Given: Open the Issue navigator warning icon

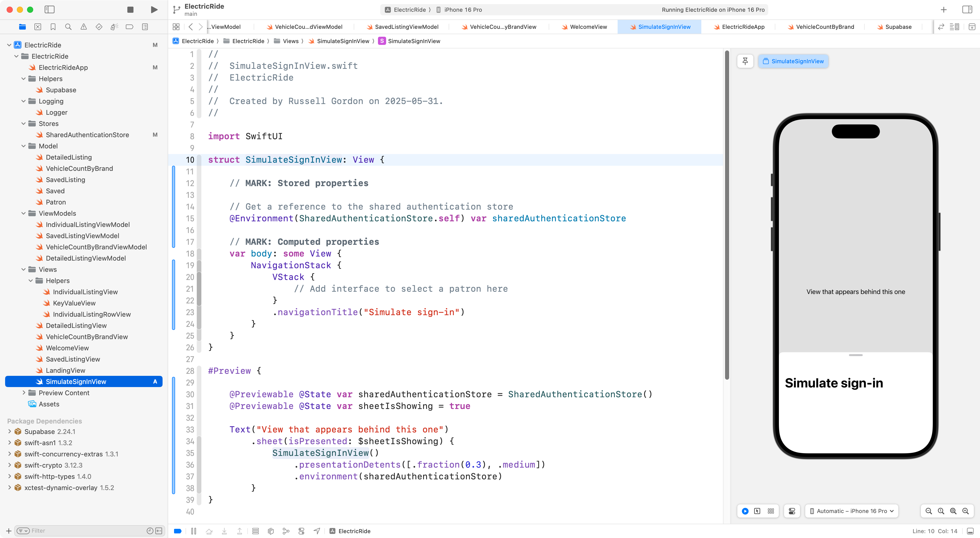Looking at the screenshot, I should 84,27.
